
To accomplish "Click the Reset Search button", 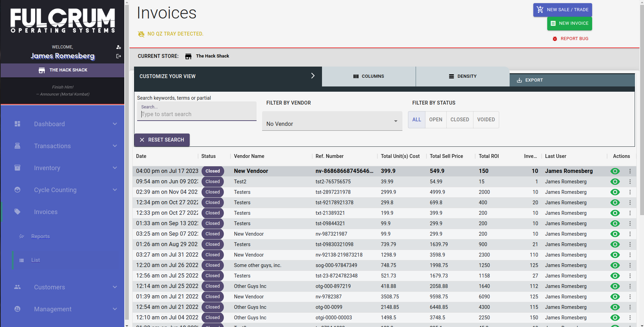I will click(x=162, y=140).
